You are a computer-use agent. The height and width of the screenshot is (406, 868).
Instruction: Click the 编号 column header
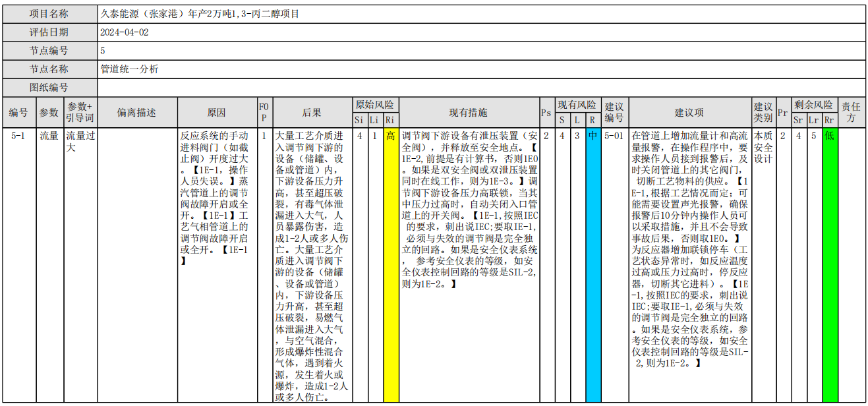click(x=18, y=113)
